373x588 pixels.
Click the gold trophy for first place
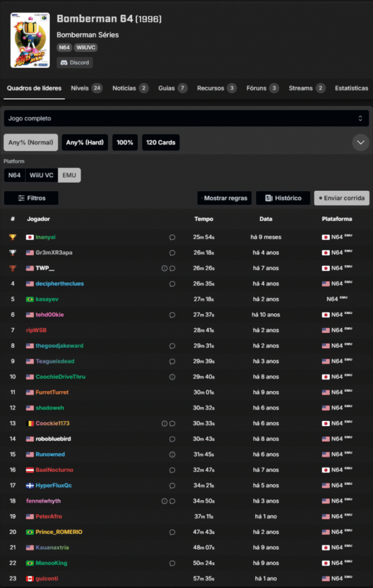(x=13, y=237)
